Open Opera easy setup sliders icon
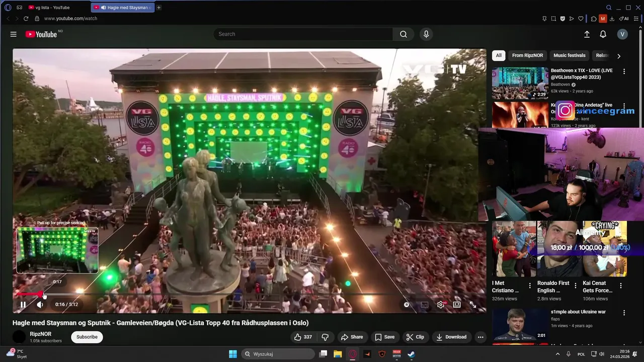Image resolution: width=644 pixels, height=362 pixels. [x=636, y=19]
